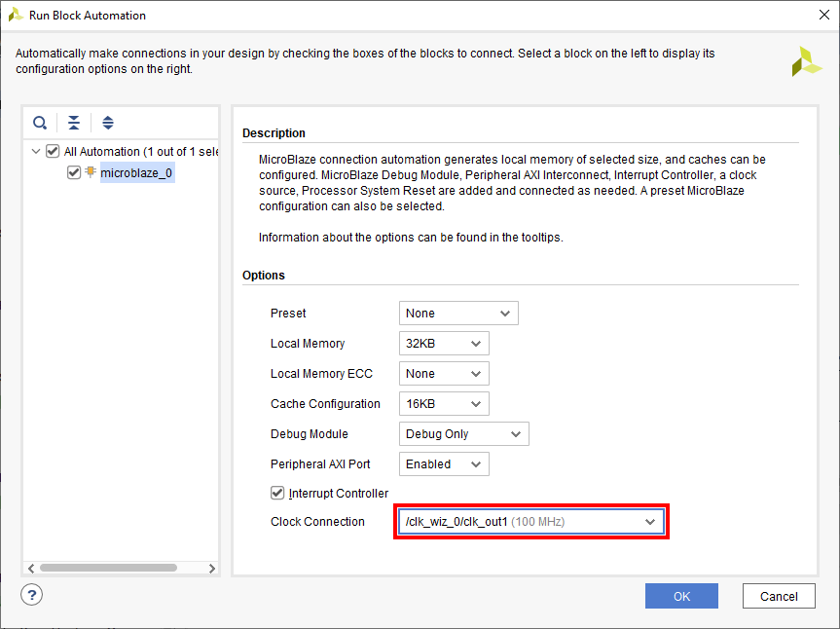Select the All Automation tree label
840x629 pixels.
(141, 152)
